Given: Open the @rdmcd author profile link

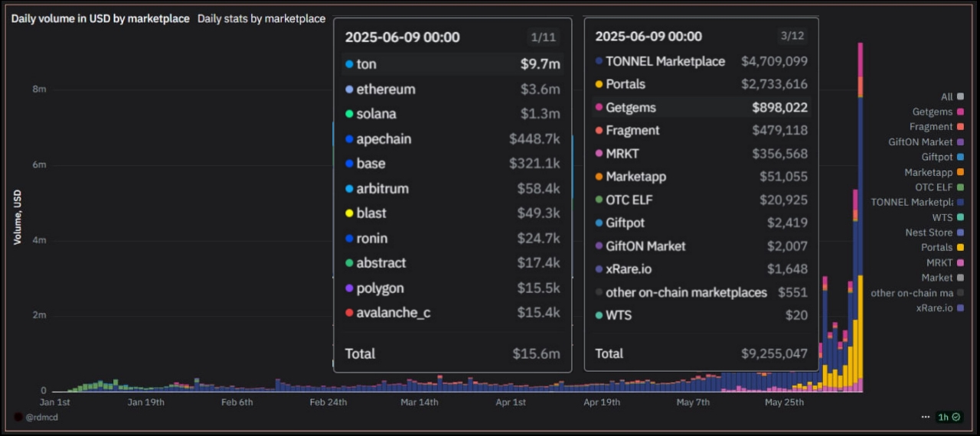Looking at the screenshot, I should click(42, 417).
